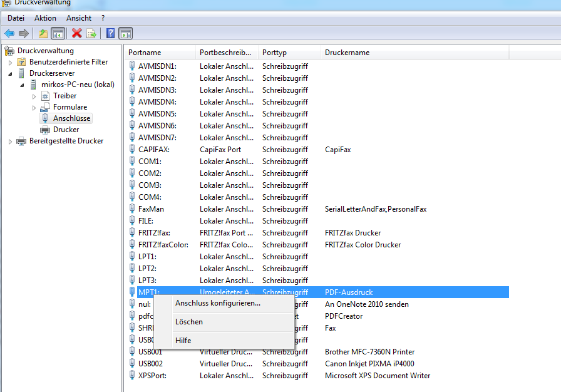
Task: Toggle the action pane toolbar icon
Action: pyautogui.click(x=126, y=34)
